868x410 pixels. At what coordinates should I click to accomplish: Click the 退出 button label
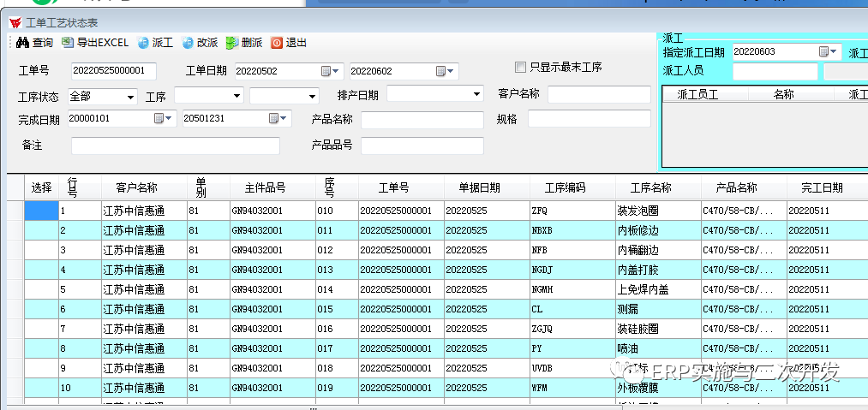coord(296,43)
